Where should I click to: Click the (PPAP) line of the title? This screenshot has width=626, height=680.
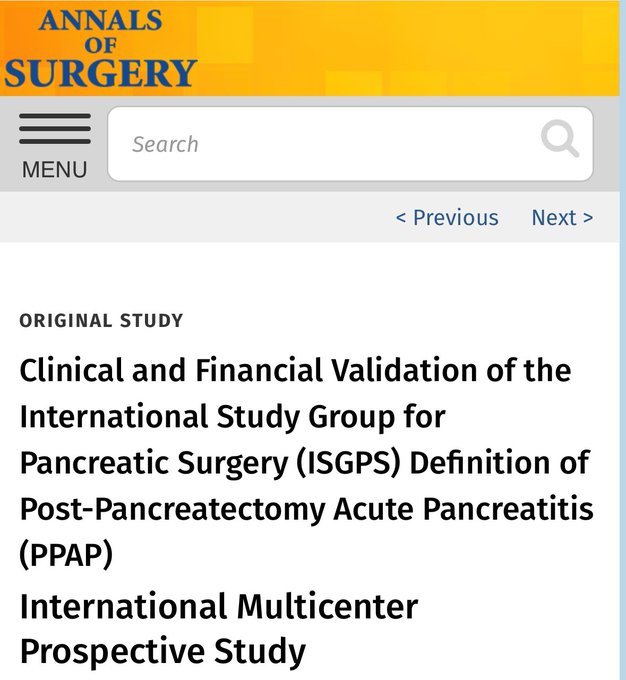(66, 554)
